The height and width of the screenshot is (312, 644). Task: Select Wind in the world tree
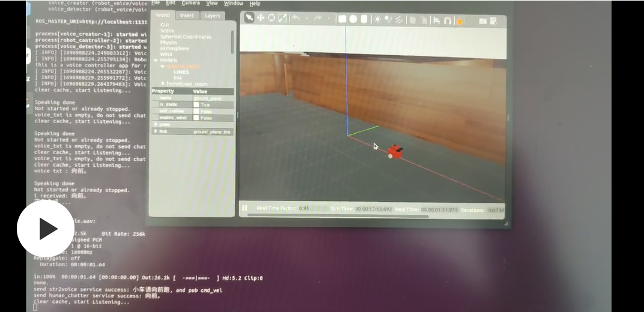[166, 54]
